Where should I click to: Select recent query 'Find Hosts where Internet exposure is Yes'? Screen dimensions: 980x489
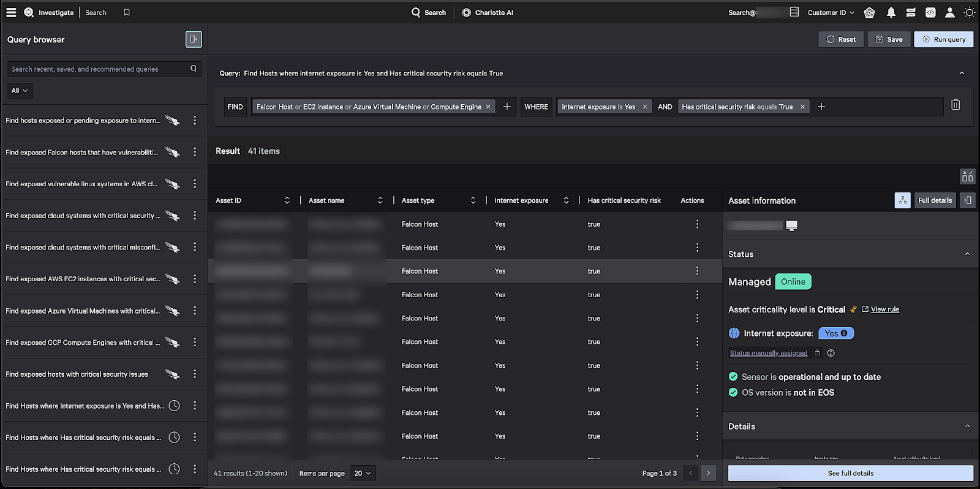(85, 406)
